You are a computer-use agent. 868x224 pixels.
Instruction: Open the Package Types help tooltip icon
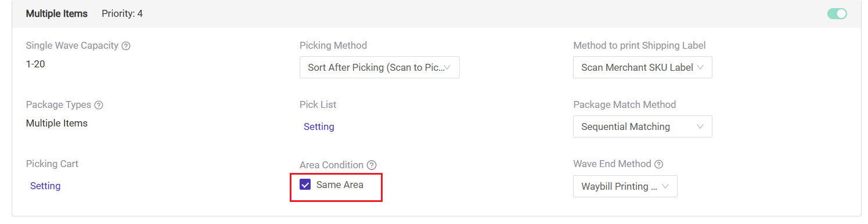[99, 105]
